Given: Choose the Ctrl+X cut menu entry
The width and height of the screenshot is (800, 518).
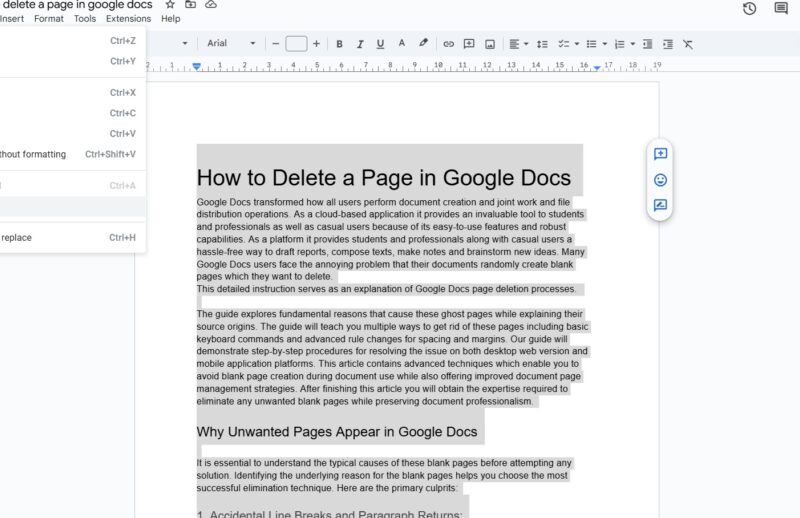Looking at the screenshot, I should tap(72, 93).
